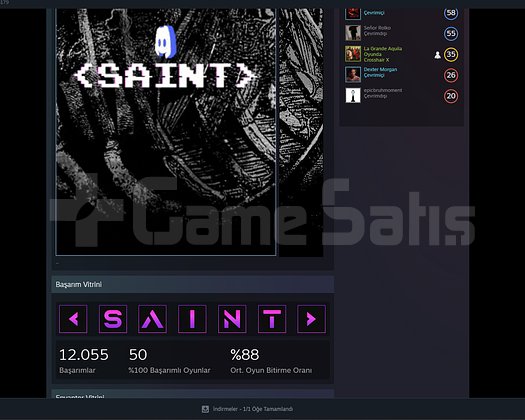Open the Discord logo in the artwork
This screenshot has width=525, height=420.
[x=165, y=41]
